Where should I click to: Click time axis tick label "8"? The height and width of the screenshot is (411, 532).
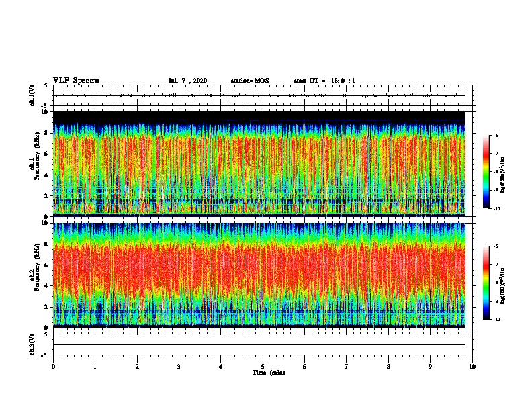click(388, 366)
